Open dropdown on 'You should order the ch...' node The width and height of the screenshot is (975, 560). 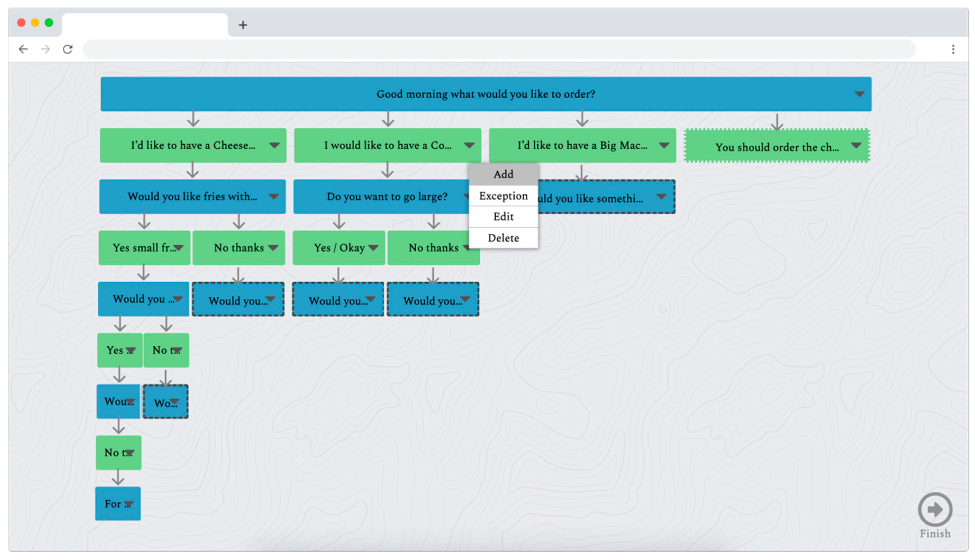856,145
